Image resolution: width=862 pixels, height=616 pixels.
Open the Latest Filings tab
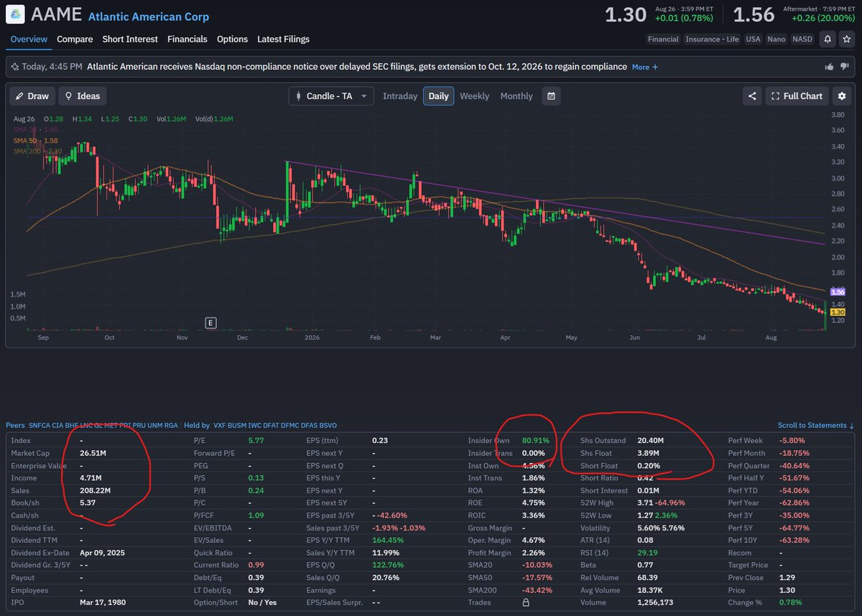tap(283, 39)
